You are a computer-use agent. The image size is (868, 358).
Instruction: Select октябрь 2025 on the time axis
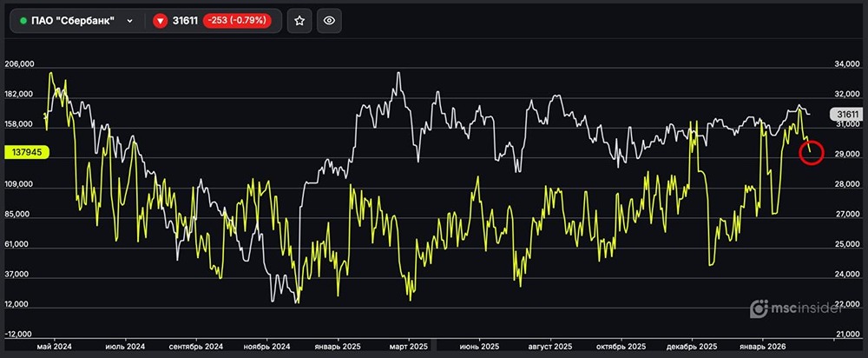(621, 347)
